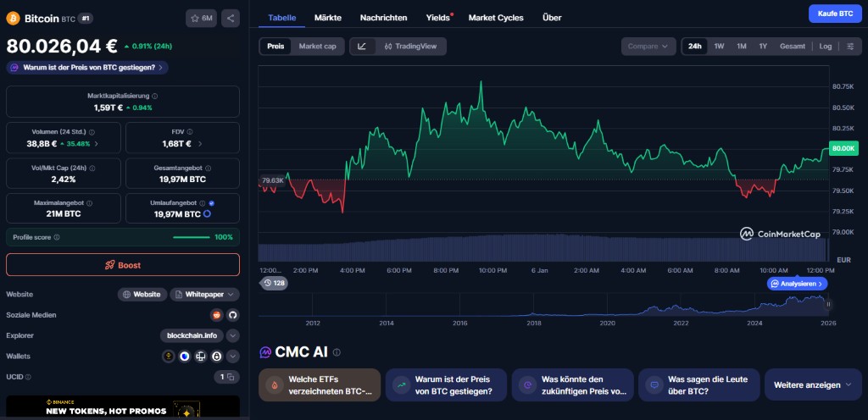Open the Reddit social media icon
The height and width of the screenshot is (420, 868).
click(x=217, y=315)
